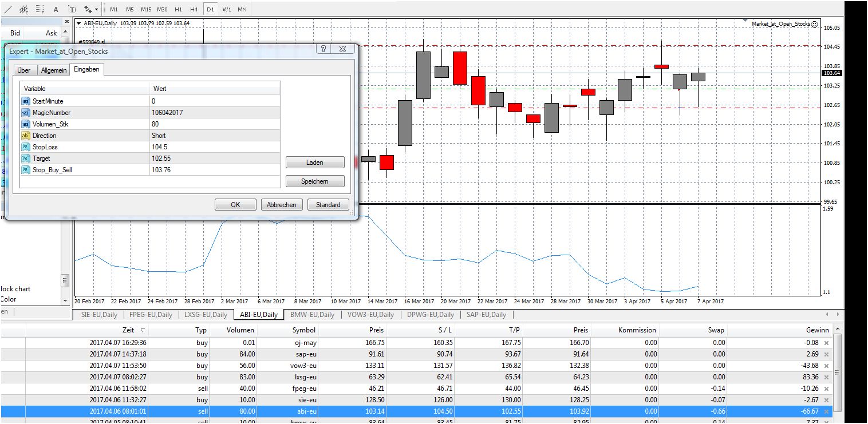Close the lxsg-eu trade via its X icon

tap(826, 377)
